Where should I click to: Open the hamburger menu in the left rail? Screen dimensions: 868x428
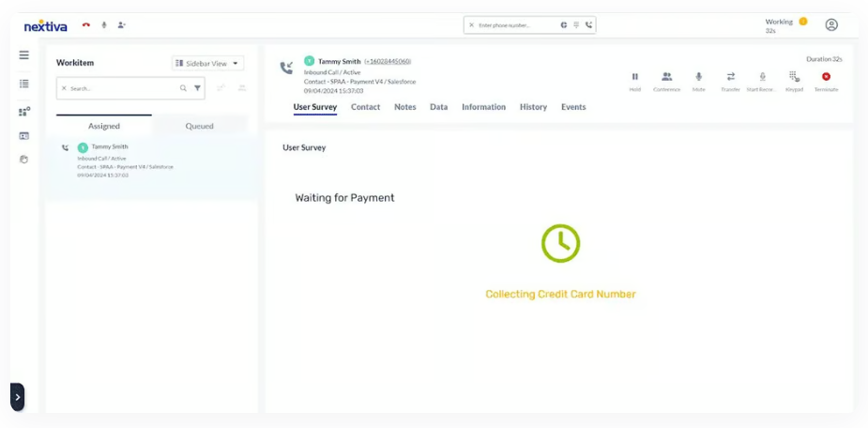pos(23,54)
